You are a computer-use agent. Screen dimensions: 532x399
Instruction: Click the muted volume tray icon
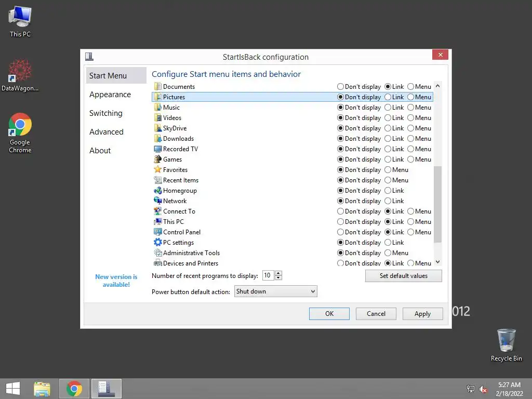pyautogui.click(x=483, y=389)
